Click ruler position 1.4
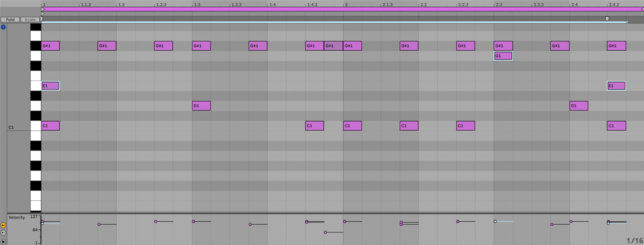The height and width of the screenshot is (245, 644). 273,5
